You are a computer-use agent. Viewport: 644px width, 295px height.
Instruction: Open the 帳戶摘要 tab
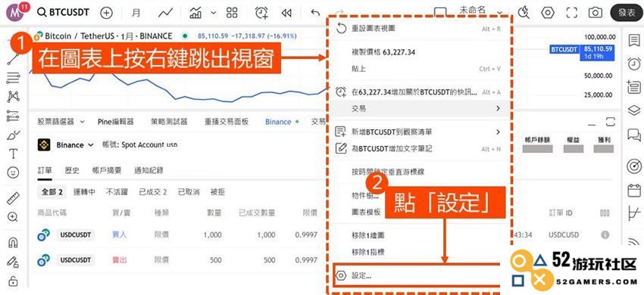point(107,170)
